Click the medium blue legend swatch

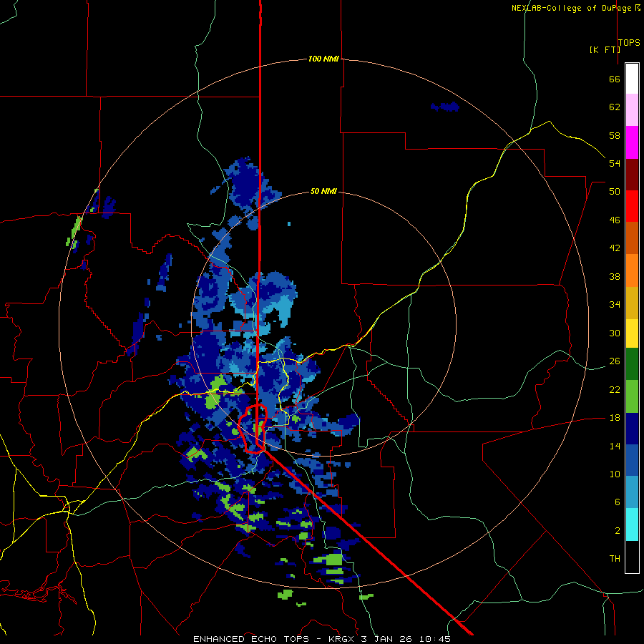[632, 460]
